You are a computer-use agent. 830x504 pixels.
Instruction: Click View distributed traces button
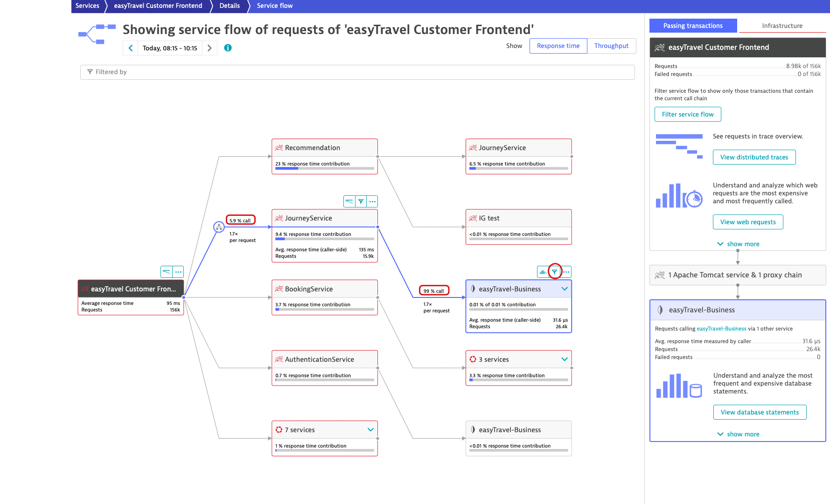point(754,157)
